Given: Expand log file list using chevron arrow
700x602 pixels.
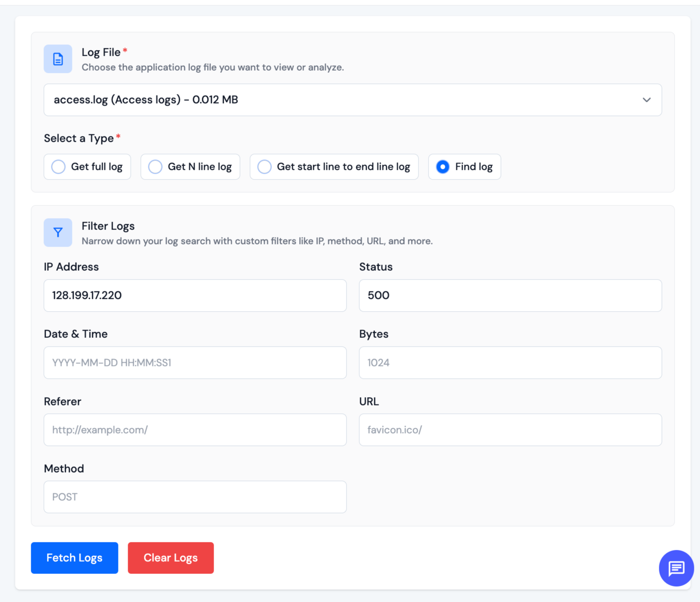Looking at the screenshot, I should pyautogui.click(x=646, y=100).
